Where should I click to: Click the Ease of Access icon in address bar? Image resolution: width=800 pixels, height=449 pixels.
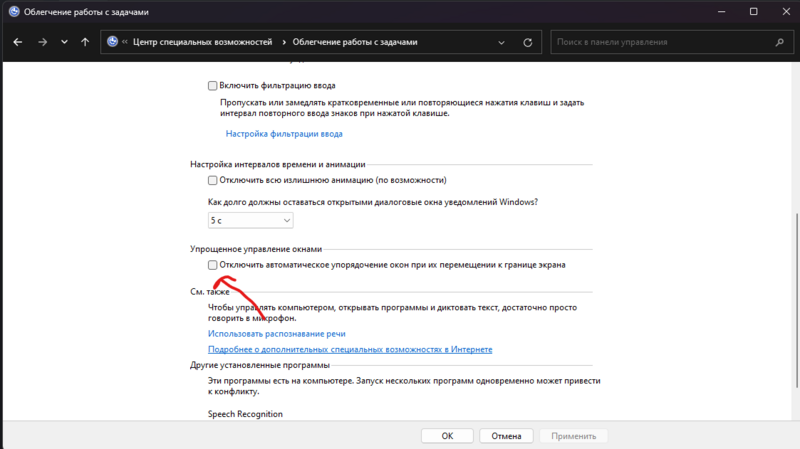coord(113,42)
